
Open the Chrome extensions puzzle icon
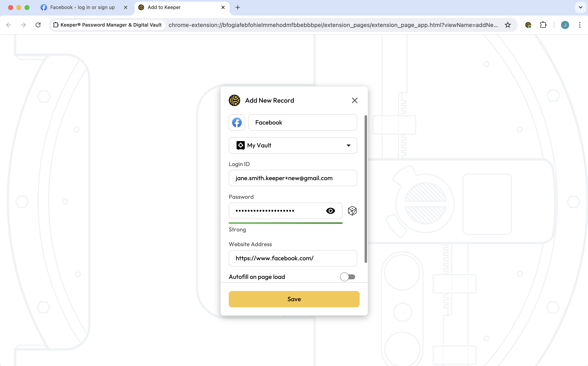(x=543, y=25)
